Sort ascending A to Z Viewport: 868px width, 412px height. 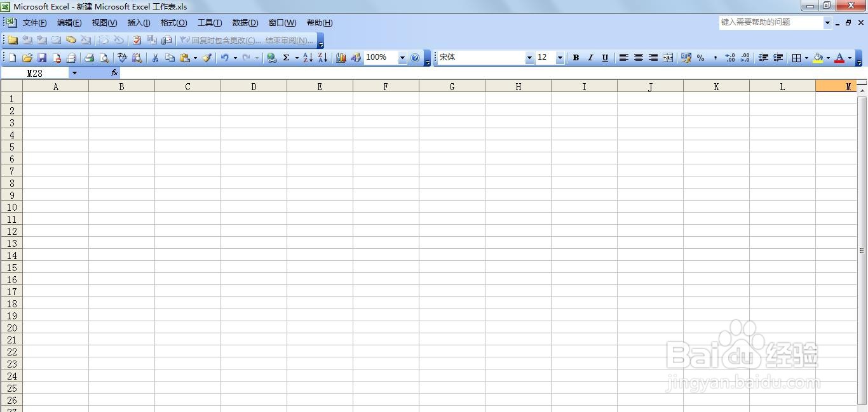tap(308, 58)
